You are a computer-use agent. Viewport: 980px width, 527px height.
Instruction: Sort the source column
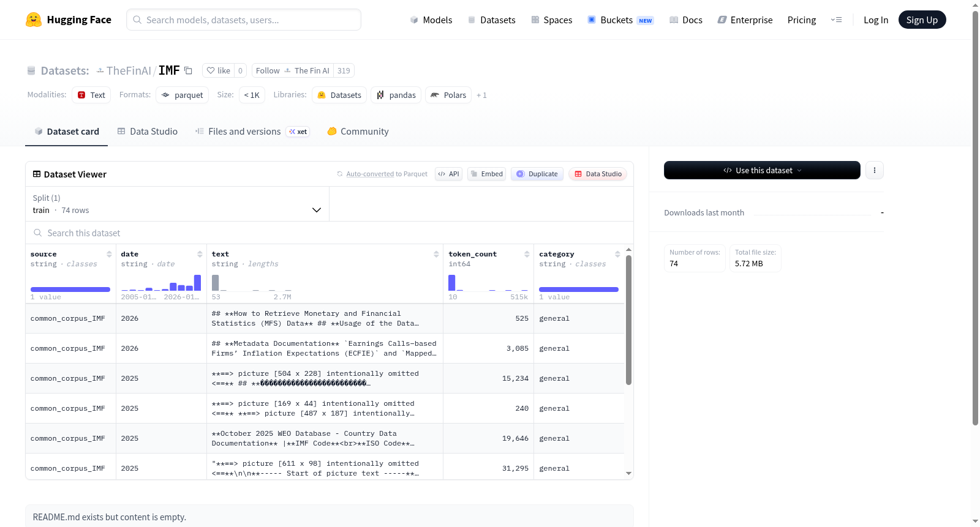(109, 254)
